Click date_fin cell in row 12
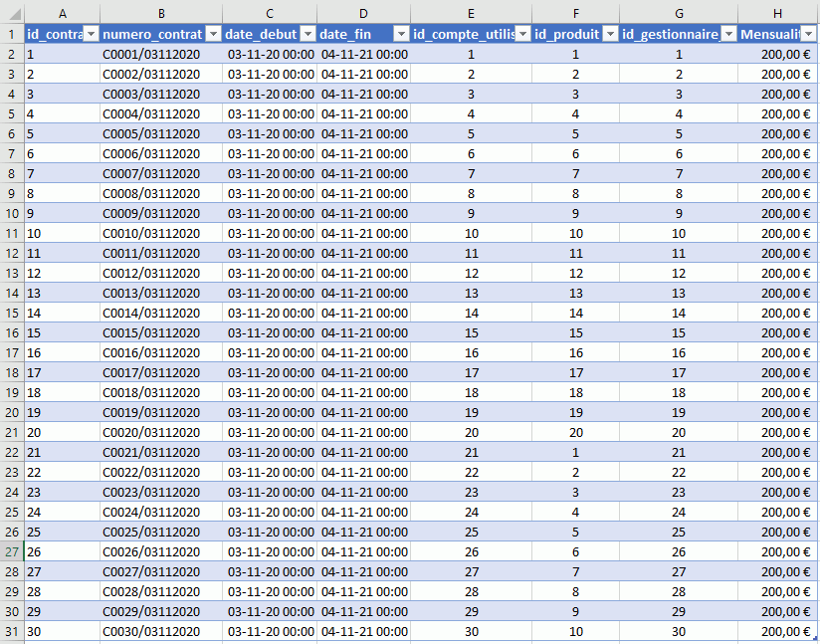Image resolution: width=820 pixels, height=644 pixels. tap(363, 253)
